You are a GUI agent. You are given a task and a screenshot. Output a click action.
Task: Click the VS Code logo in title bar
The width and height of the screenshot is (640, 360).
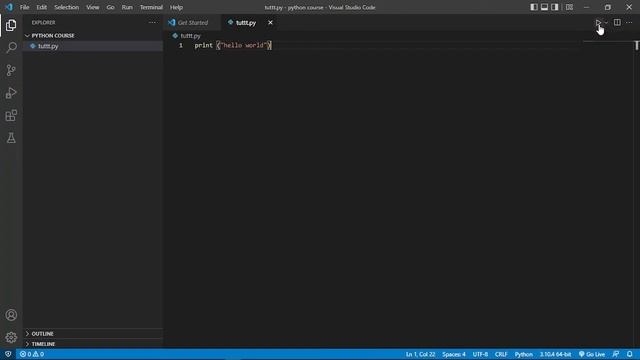[9, 7]
